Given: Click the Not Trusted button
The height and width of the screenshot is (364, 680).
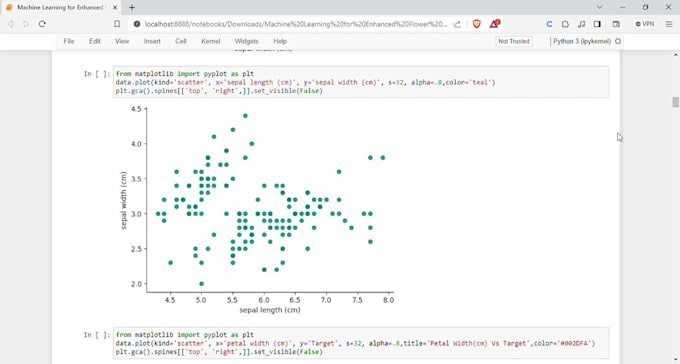Looking at the screenshot, I should click(x=514, y=41).
